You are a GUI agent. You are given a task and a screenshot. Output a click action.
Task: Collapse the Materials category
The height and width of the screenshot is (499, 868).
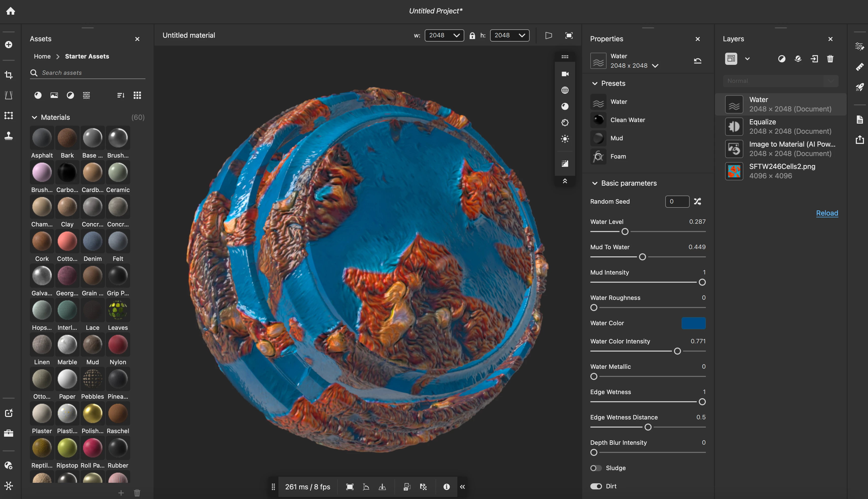tap(34, 118)
